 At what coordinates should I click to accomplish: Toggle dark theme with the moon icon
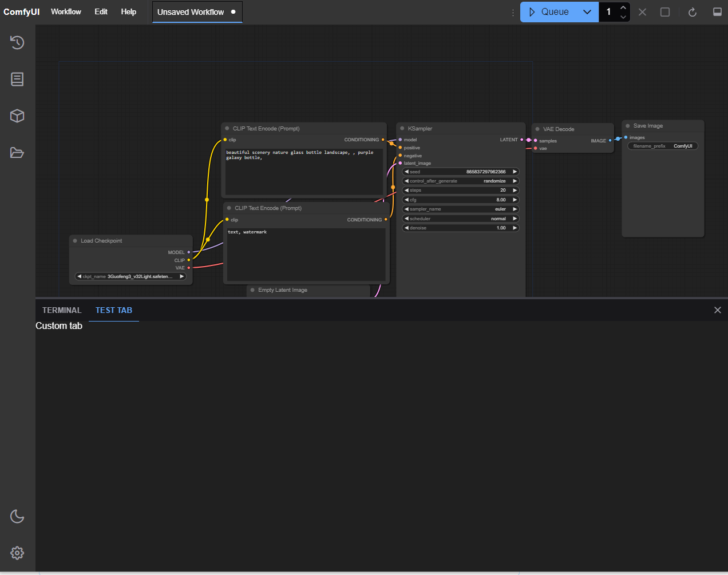tap(17, 516)
